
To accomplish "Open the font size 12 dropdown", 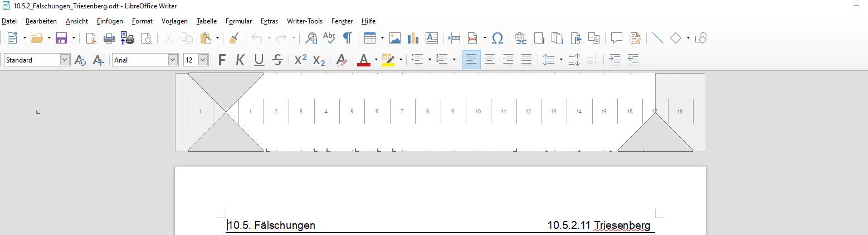I will click(x=203, y=60).
